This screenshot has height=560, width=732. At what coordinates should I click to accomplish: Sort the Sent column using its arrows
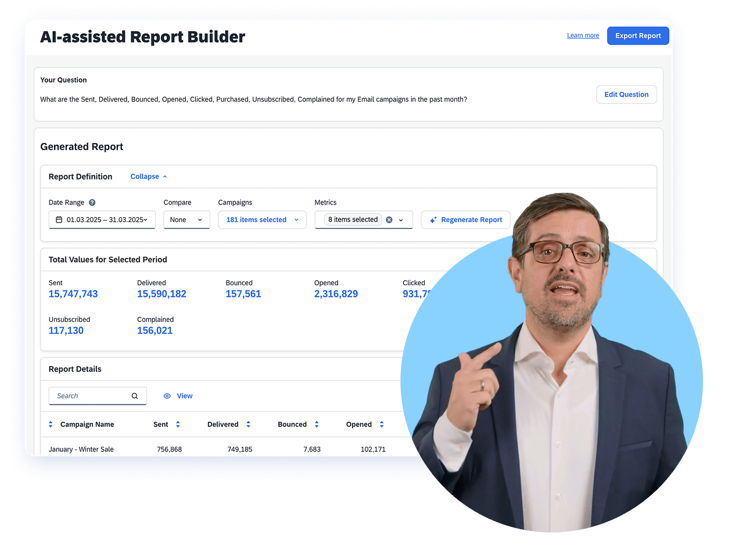(178, 425)
